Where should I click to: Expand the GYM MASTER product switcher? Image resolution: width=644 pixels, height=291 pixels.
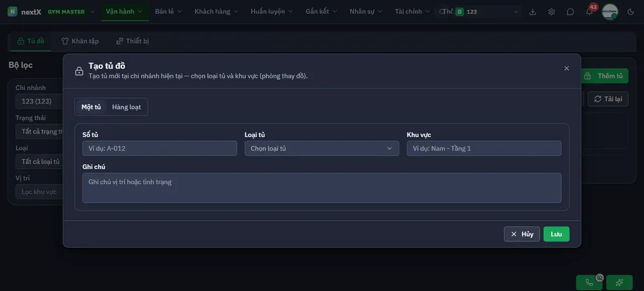click(70, 12)
